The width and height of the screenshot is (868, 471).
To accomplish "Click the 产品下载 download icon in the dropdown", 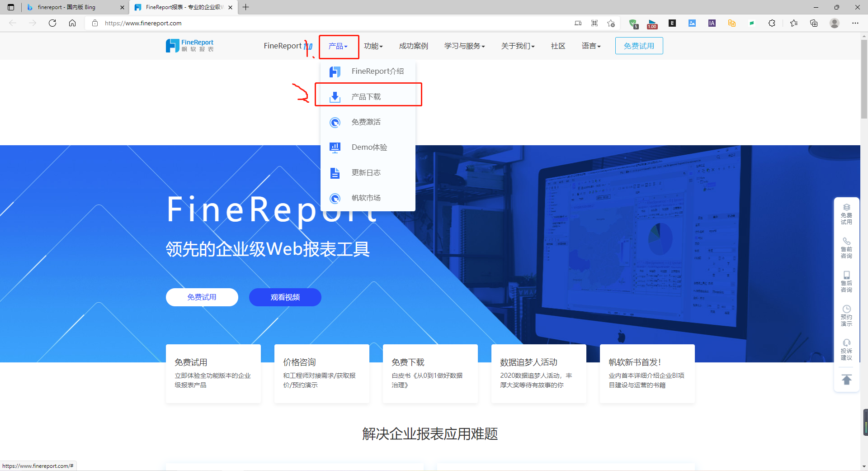I will pyautogui.click(x=335, y=96).
